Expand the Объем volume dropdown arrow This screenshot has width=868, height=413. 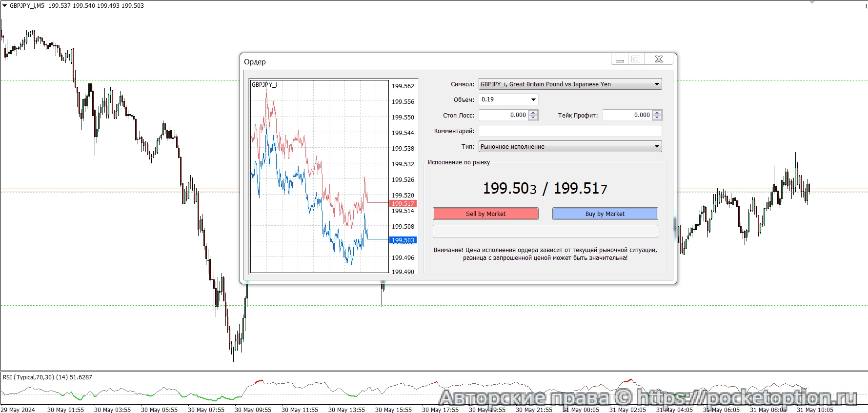(x=533, y=99)
